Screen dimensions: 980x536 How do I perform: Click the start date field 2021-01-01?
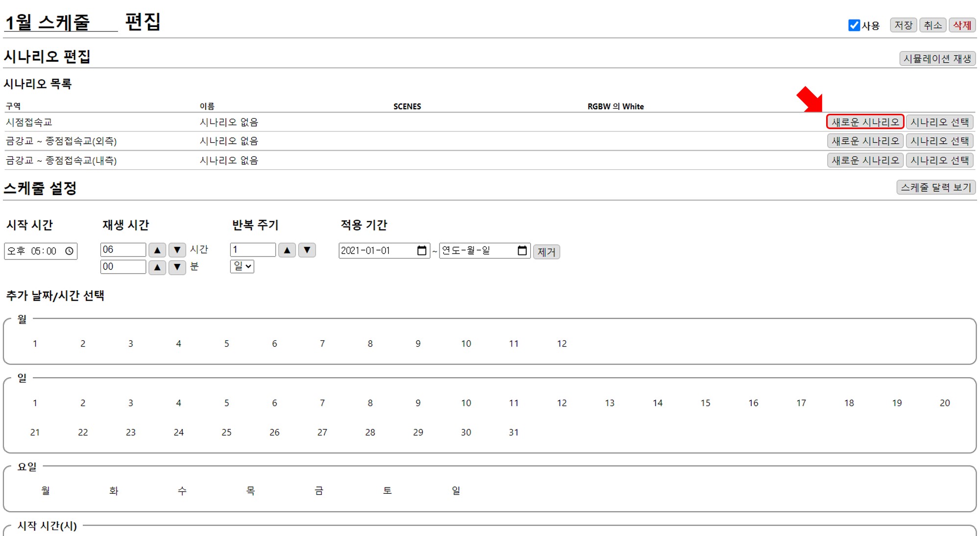click(384, 251)
